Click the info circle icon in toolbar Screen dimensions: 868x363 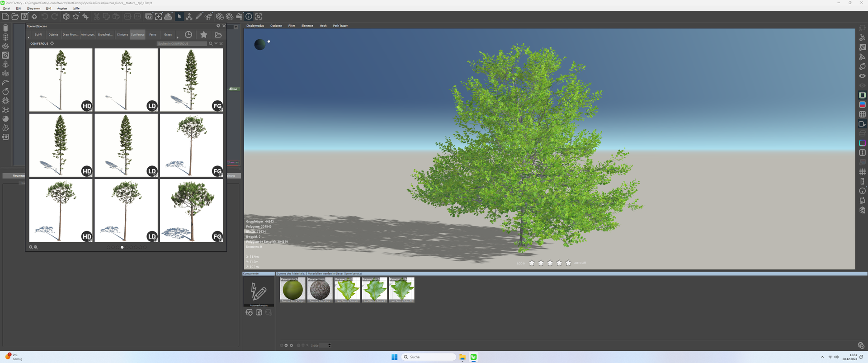tap(249, 16)
